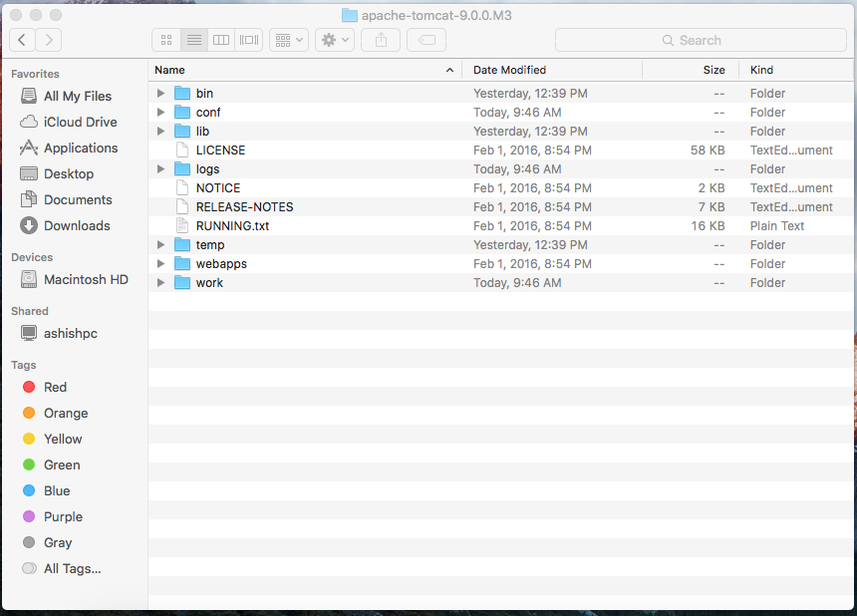
Task: Go back with the left arrow button
Action: (22, 40)
